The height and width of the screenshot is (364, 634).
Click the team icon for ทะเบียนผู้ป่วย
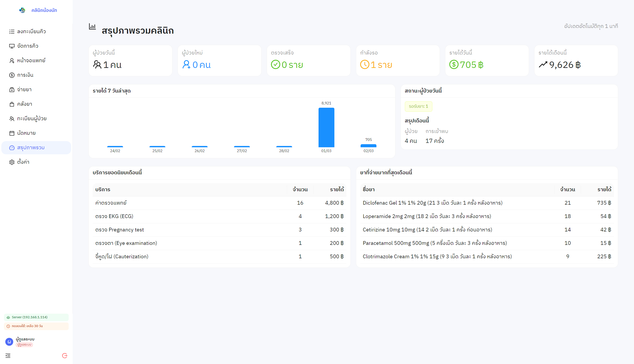12,118
